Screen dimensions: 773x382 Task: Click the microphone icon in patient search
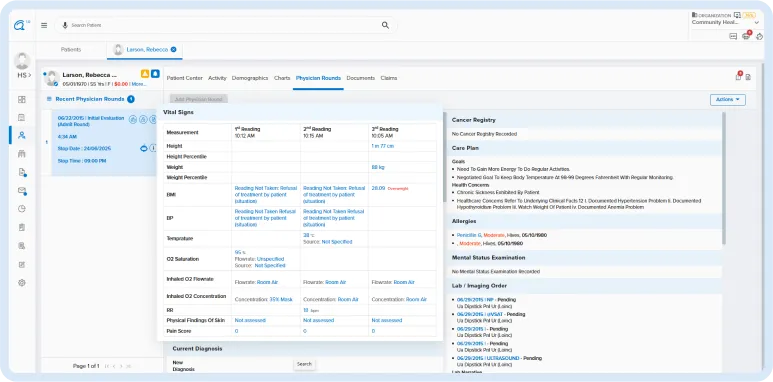65,25
